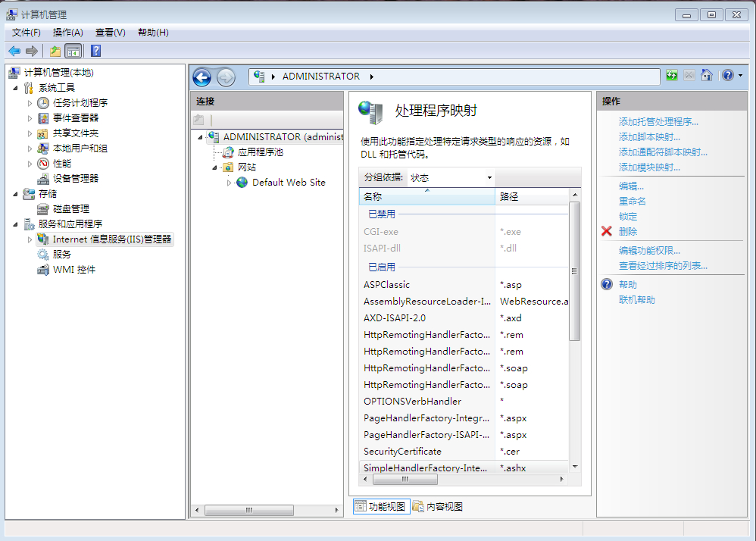The width and height of the screenshot is (756, 541).
Task: Select the AXD-ISAPI-2.0 handler row
Action: (464, 318)
